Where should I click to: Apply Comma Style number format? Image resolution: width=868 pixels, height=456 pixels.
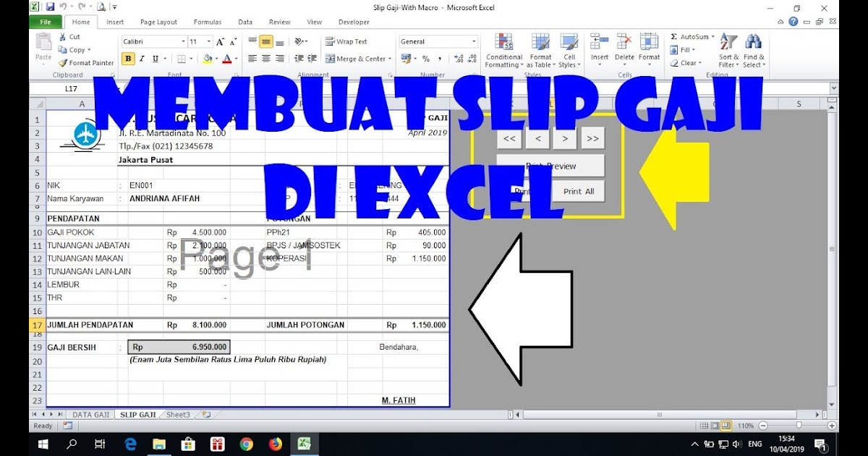tap(440, 59)
